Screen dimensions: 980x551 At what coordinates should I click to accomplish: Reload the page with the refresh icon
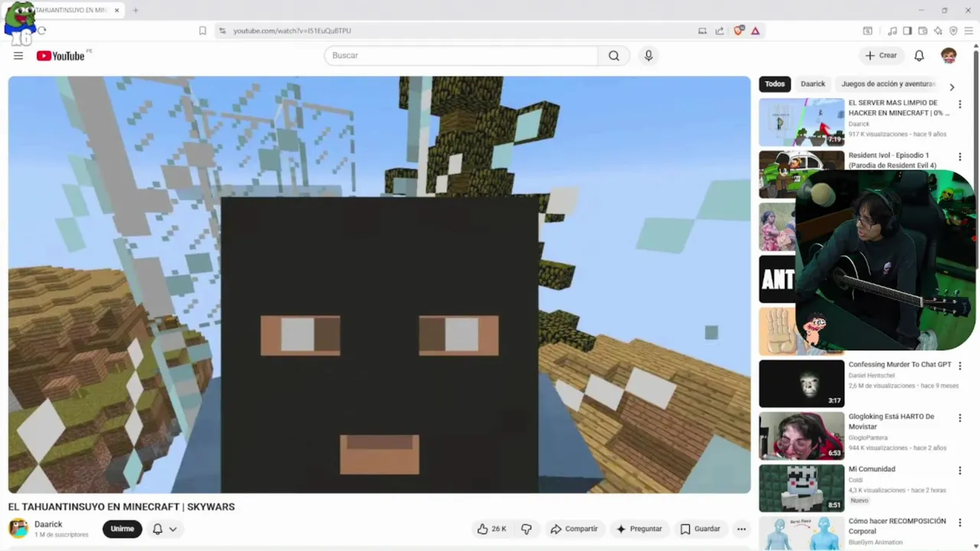[x=41, y=31]
